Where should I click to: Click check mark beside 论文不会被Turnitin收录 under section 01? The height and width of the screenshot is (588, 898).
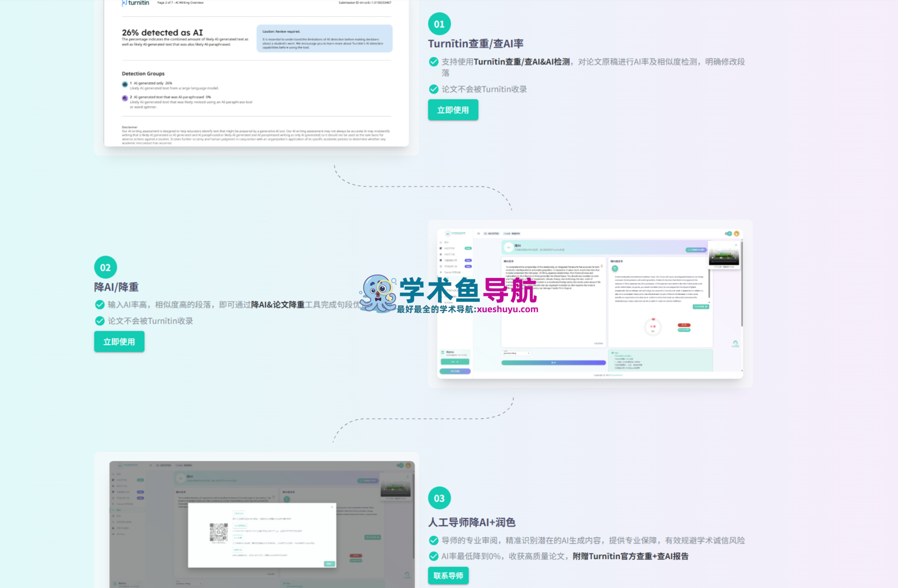click(433, 89)
